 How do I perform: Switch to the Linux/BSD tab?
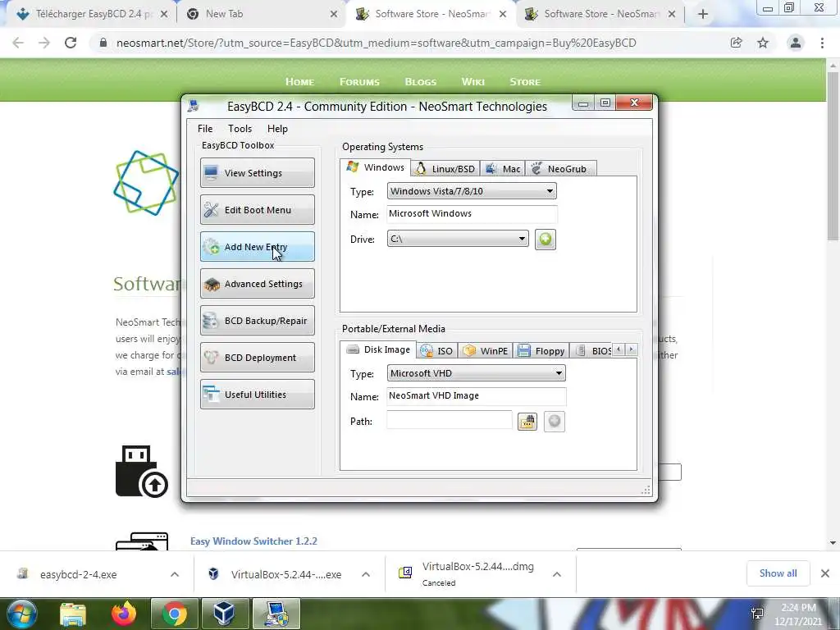click(445, 169)
